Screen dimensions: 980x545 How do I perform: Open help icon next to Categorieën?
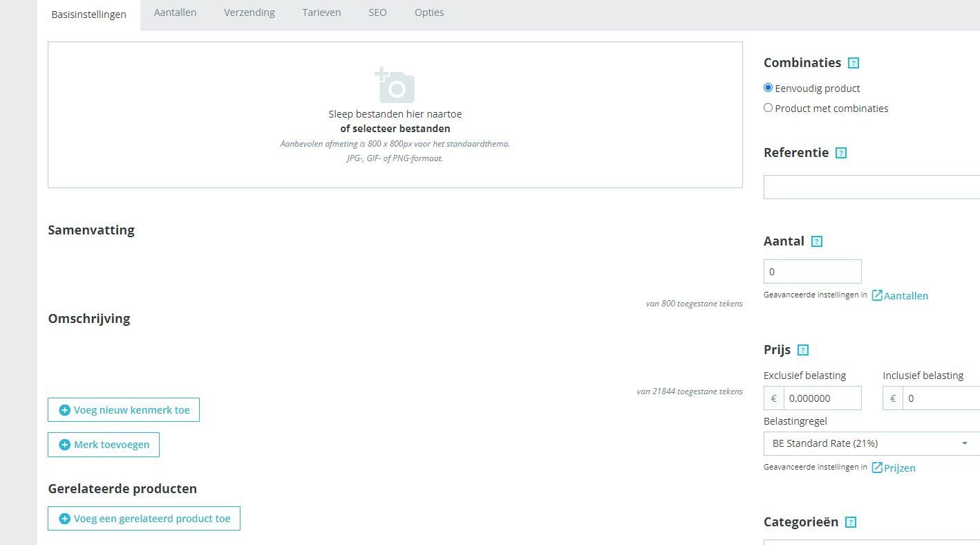(x=851, y=522)
